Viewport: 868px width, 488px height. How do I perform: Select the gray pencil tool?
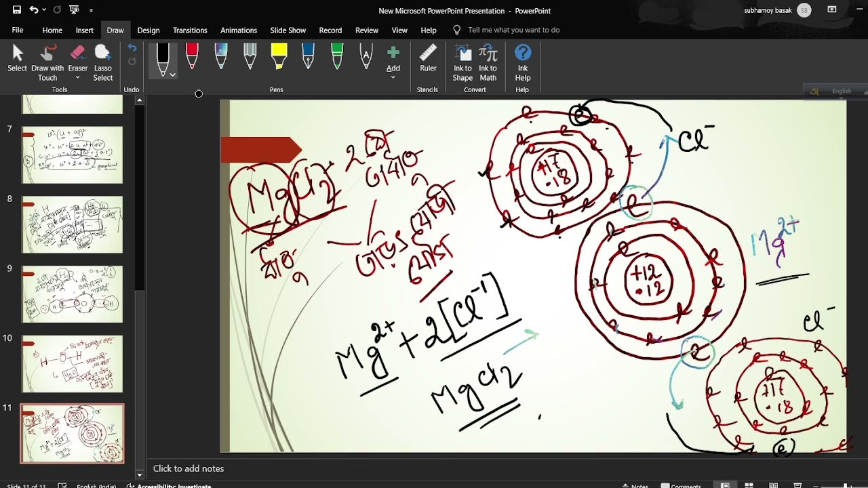[250, 57]
